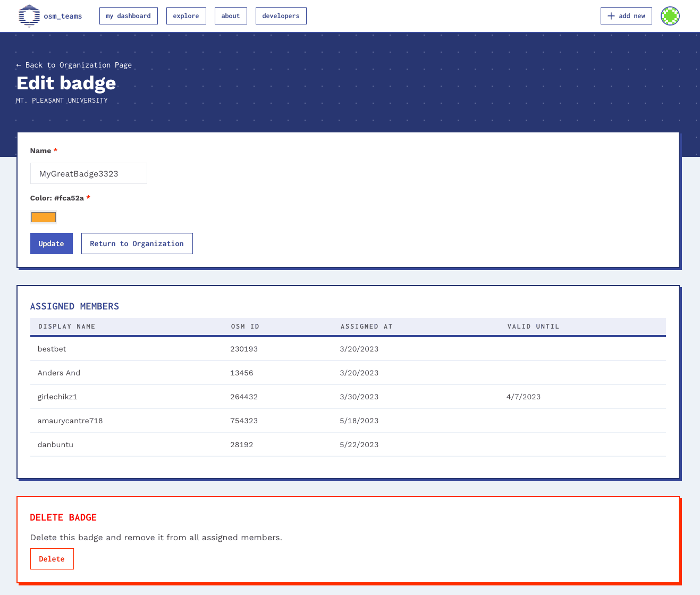Click the add new button
The width and height of the screenshot is (700, 595).
626,16
